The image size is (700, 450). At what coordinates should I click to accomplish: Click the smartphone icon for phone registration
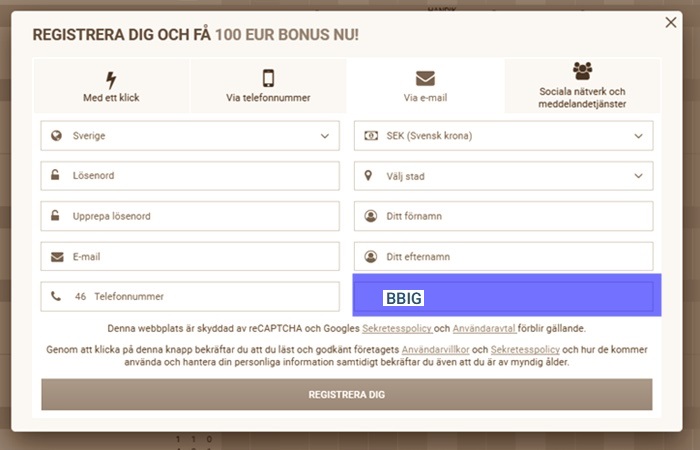coord(268,79)
